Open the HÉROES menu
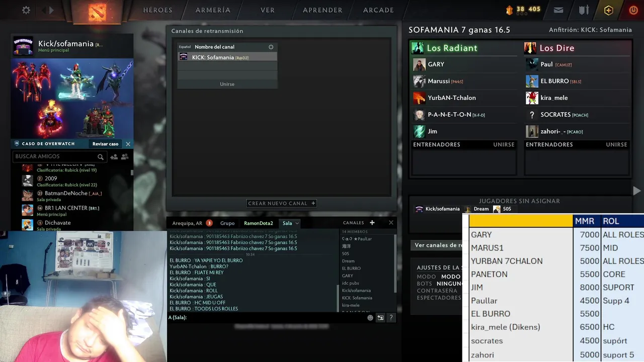 pyautogui.click(x=157, y=10)
